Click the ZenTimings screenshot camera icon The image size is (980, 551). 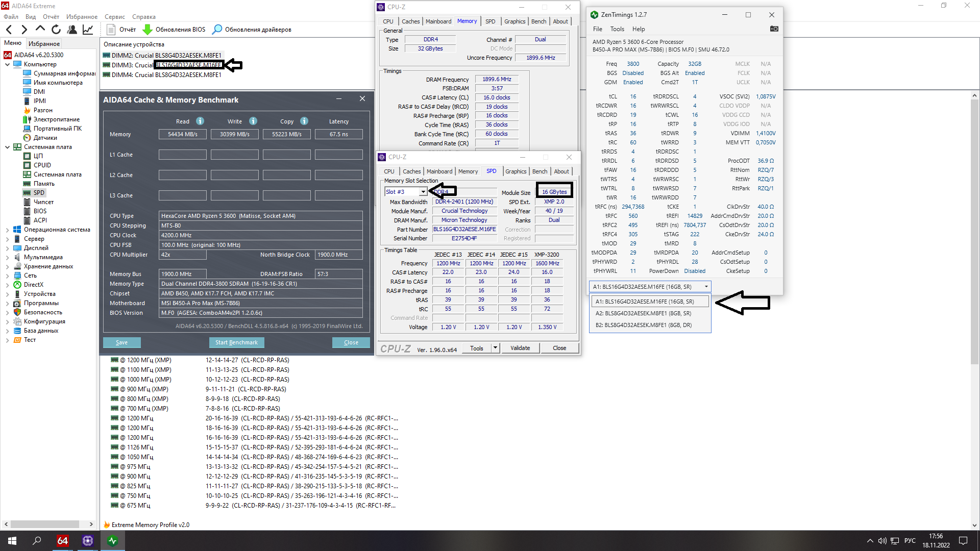(x=774, y=29)
